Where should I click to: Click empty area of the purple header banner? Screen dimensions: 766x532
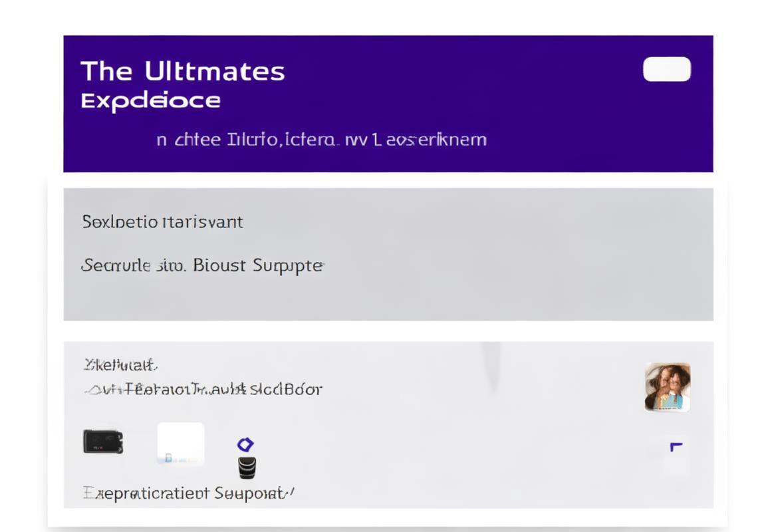pos(562,122)
